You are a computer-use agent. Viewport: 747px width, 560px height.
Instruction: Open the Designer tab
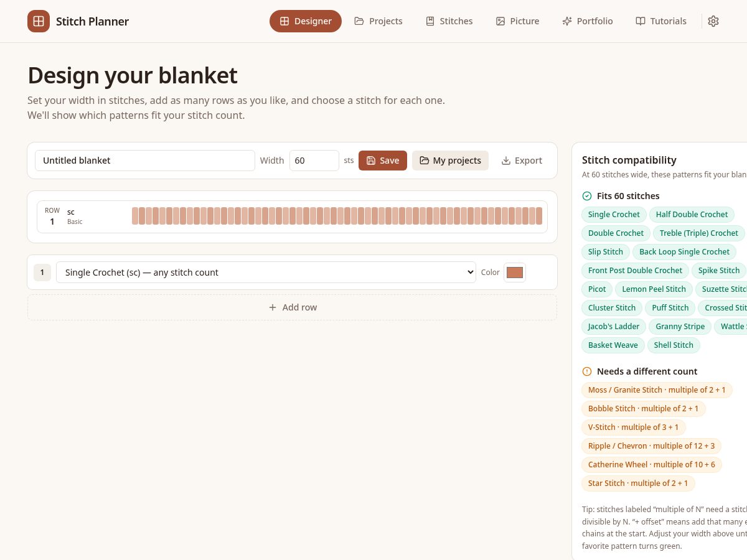[306, 21]
